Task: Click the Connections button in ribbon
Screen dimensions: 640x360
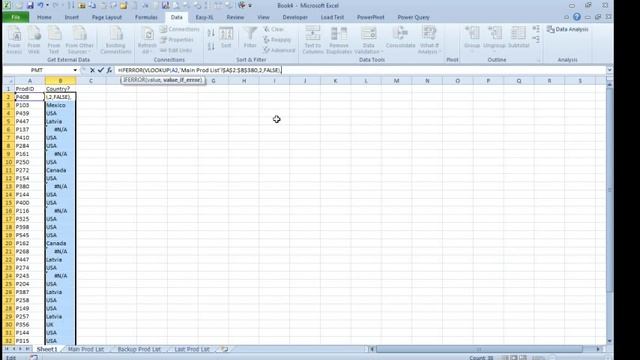Action: tap(180, 29)
